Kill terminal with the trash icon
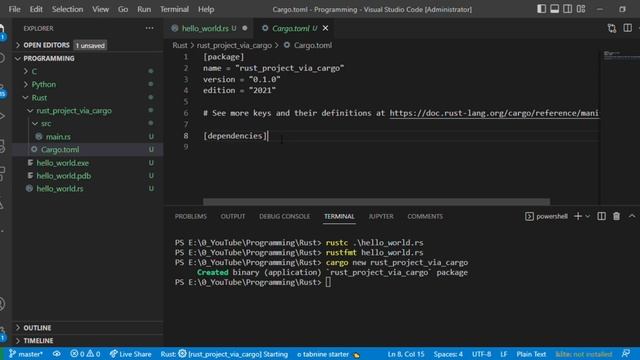 616,216
